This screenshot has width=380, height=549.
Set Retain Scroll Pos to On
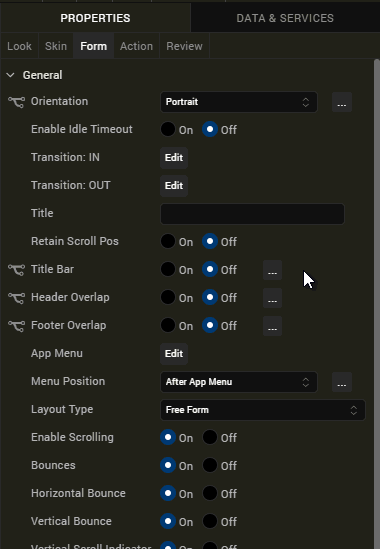pos(168,241)
